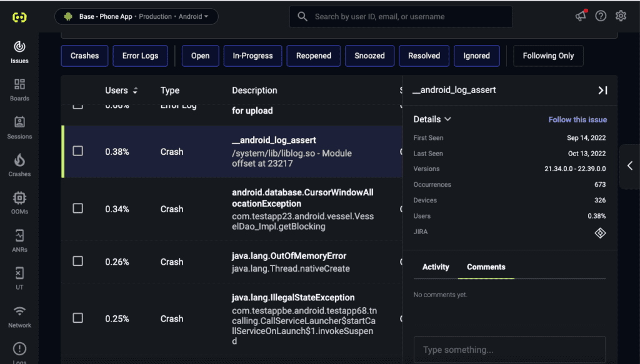Toggle the In-Progress status filter
The height and width of the screenshot is (364, 640).
(x=252, y=56)
